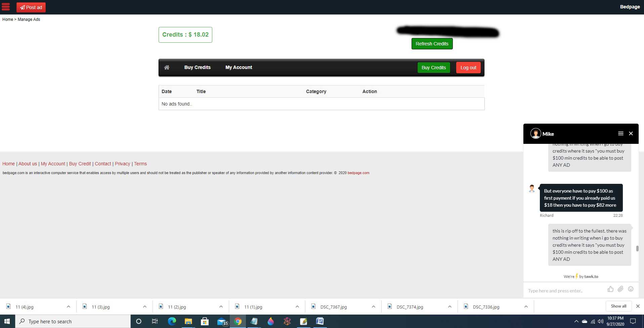Click the home icon in navigation bar
This screenshot has width=644, height=328.
[x=167, y=68]
